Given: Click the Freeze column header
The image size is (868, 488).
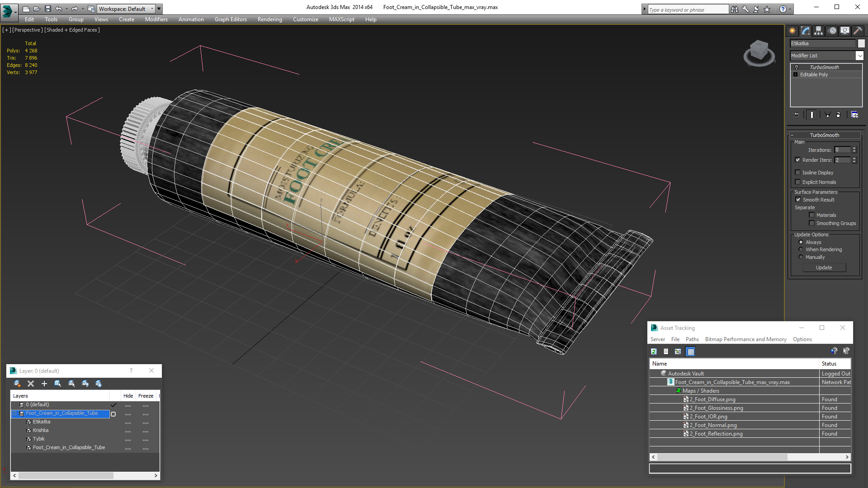Looking at the screenshot, I should [x=146, y=396].
